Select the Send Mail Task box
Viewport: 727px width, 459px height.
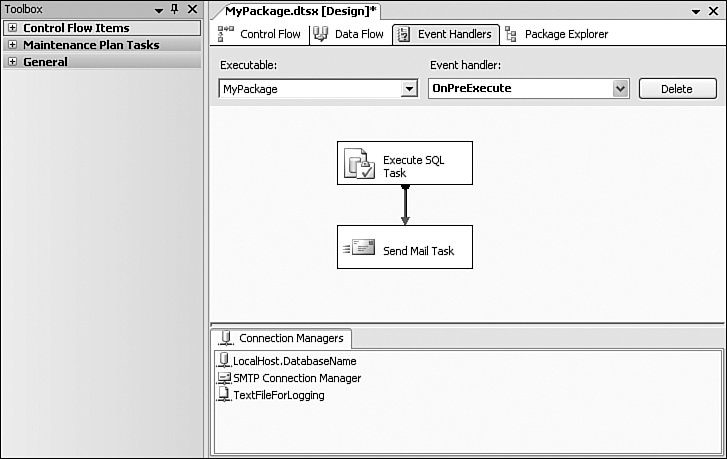[x=405, y=247]
